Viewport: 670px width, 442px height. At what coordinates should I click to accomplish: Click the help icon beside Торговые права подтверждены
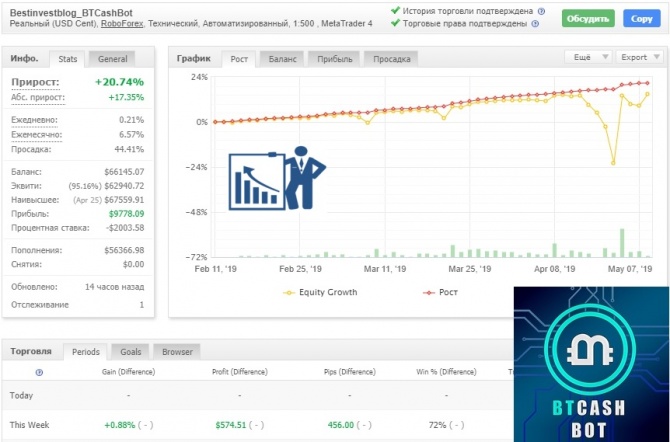[x=535, y=24]
